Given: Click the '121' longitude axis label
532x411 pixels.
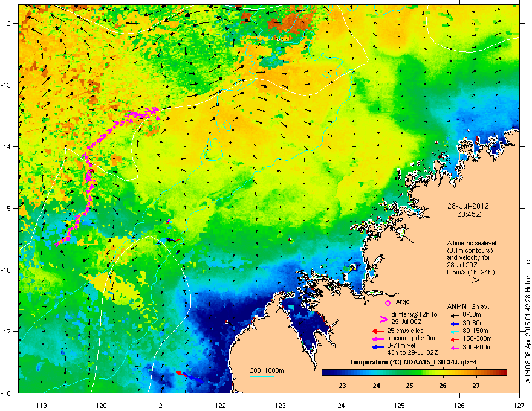Looking at the screenshot, I should (x=161, y=405).
